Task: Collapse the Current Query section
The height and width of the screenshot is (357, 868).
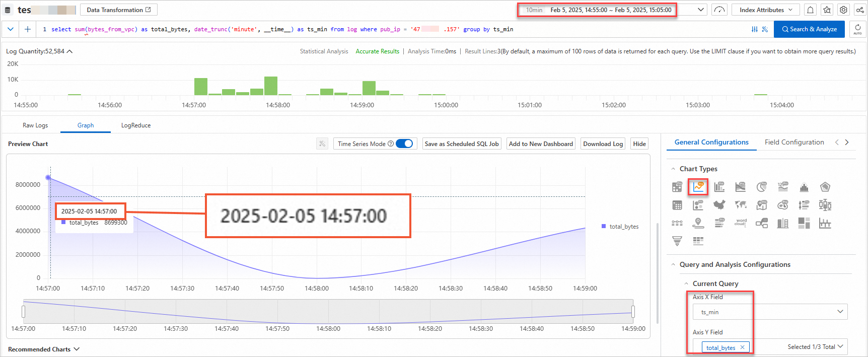Action: click(687, 283)
